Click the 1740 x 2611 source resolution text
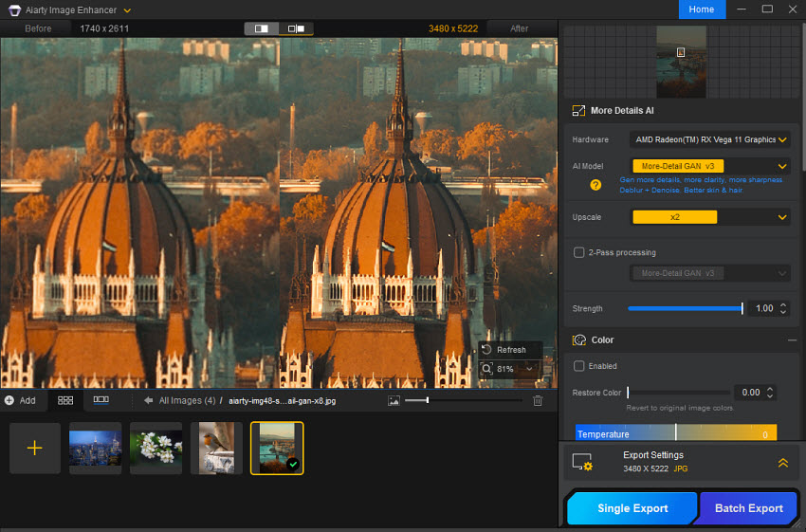This screenshot has width=806, height=532. pos(104,28)
